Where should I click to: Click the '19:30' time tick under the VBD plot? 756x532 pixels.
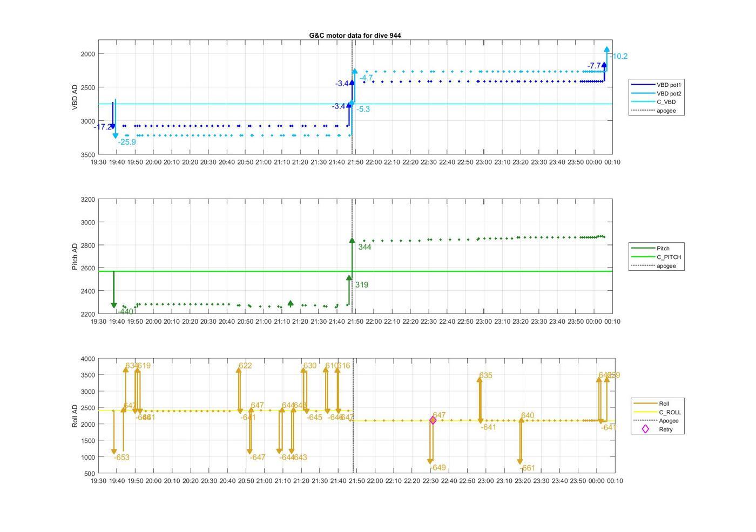pyautogui.click(x=98, y=162)
